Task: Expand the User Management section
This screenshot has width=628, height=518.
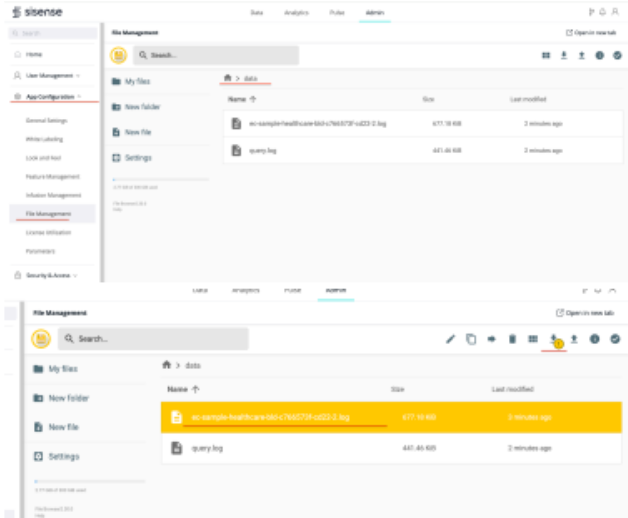Action: coord(48,75)
